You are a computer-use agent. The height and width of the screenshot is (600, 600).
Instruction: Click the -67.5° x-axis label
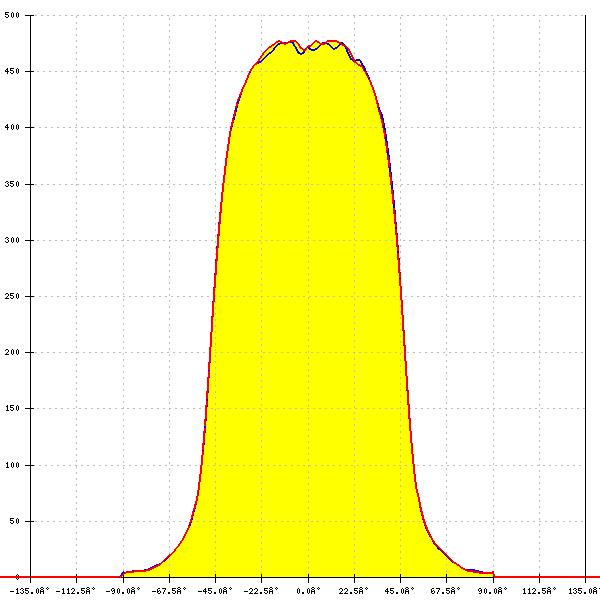(x=169, y=591)
